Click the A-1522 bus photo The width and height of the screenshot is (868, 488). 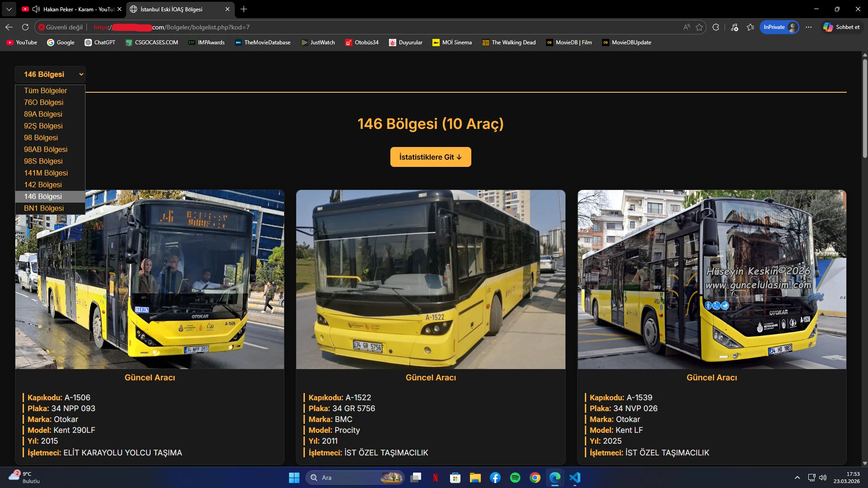pyautogui.click(x=430, y=278)
